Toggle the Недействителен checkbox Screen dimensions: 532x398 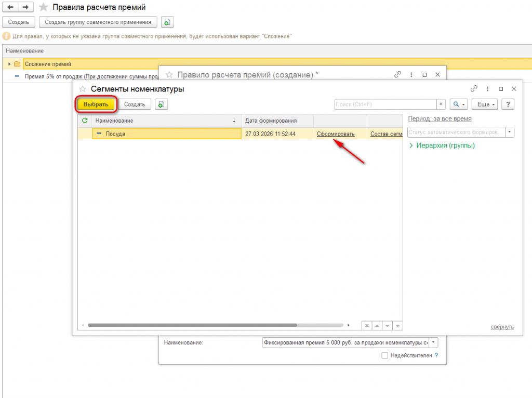(385, 355)
